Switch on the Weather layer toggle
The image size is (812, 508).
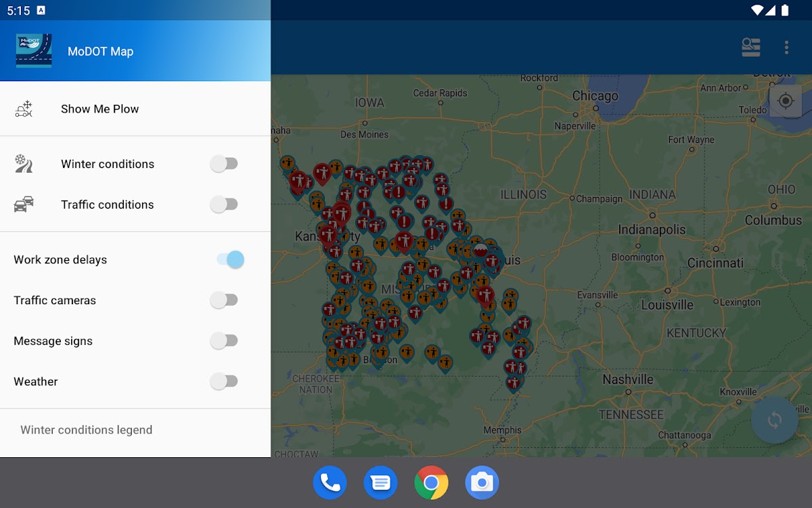point(224,381)
